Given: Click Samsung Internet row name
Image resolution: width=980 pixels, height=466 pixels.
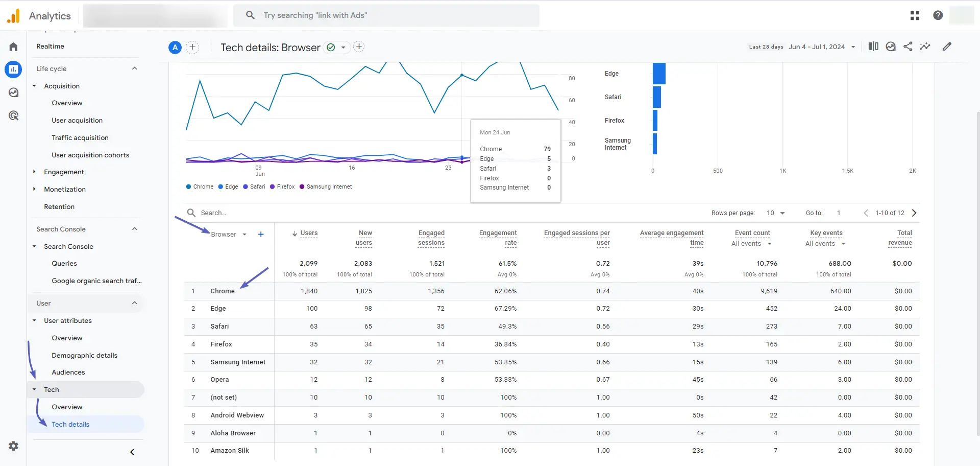Looking at the screenshot, I should pos(238,362).
